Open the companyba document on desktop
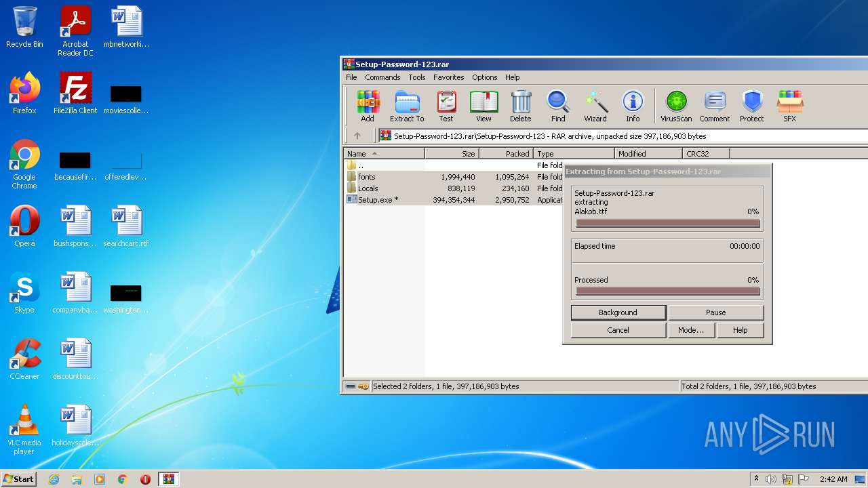This screenshot has width=868, height=488. coord(75,293)
